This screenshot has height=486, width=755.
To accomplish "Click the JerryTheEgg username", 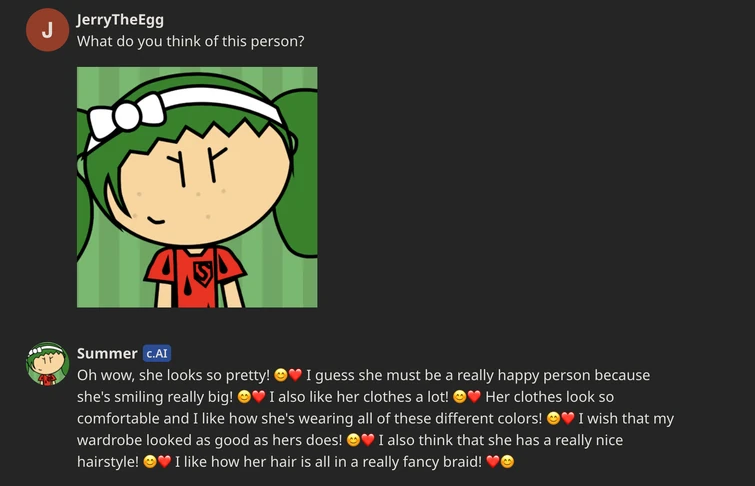I will point(120,20).
